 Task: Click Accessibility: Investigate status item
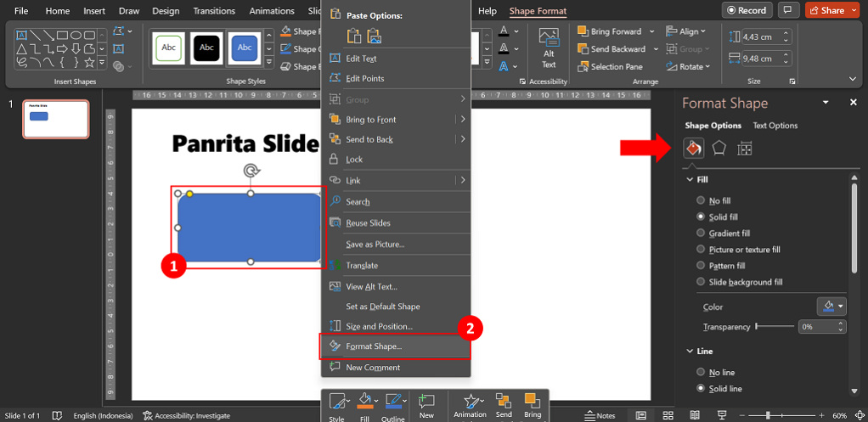point(187,415)
